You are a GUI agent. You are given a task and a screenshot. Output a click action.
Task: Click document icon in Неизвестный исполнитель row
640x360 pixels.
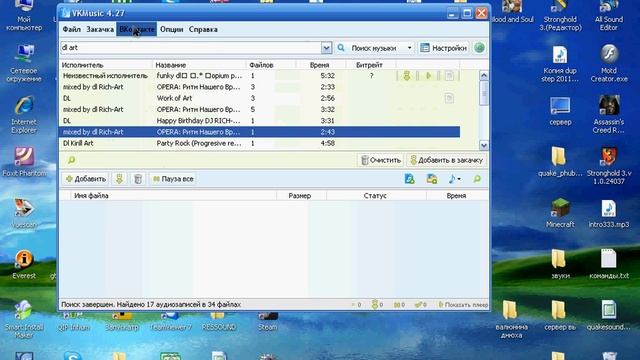coord(449,76)
